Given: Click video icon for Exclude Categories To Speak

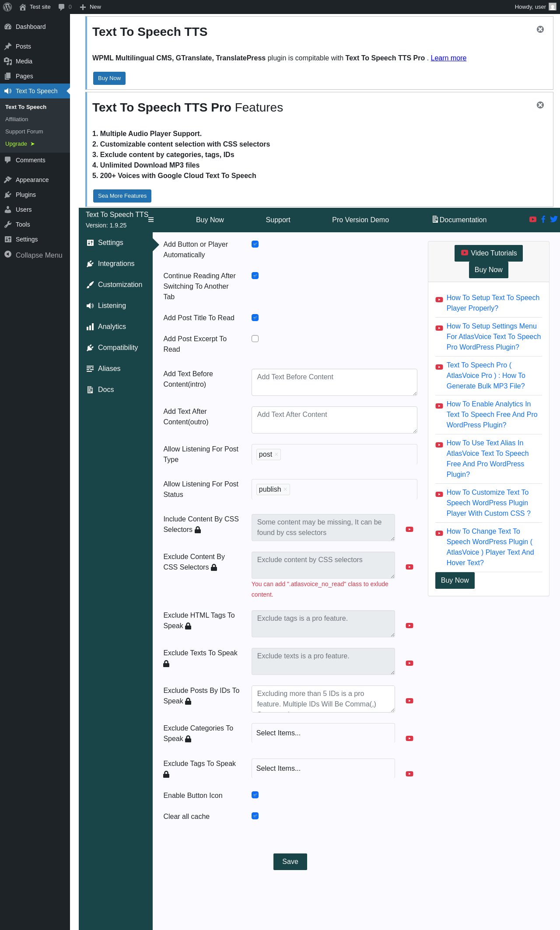Looking at the screenshot, I should click(x=409, y=738).
